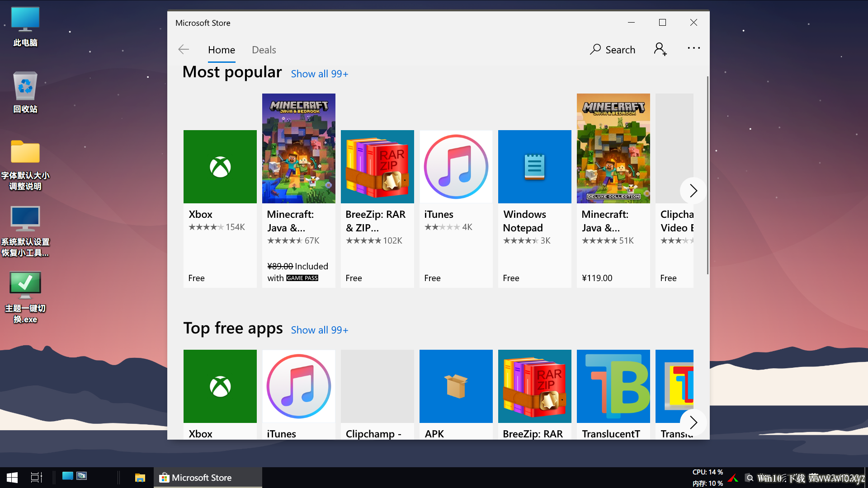Image resolution: width=868 pixels, height=488 pixels.
Task: Click the red-green tray icon
Action: (x=733, y=478)
